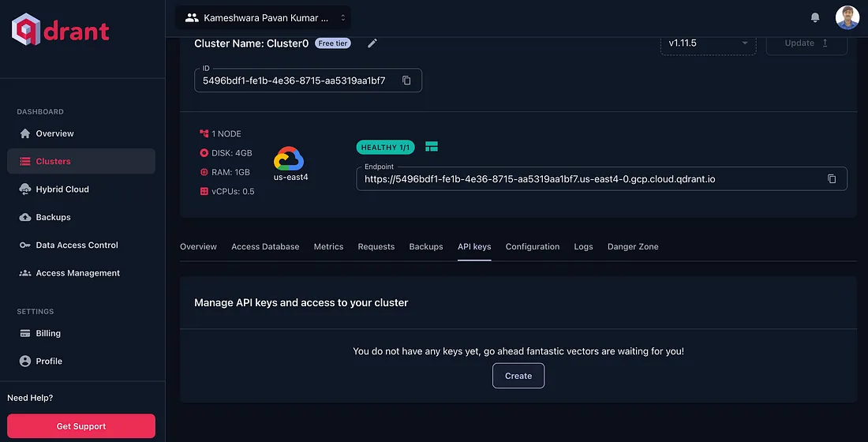Switch to Metrics tab
The image size is (868, 442).
click(328, 246)
